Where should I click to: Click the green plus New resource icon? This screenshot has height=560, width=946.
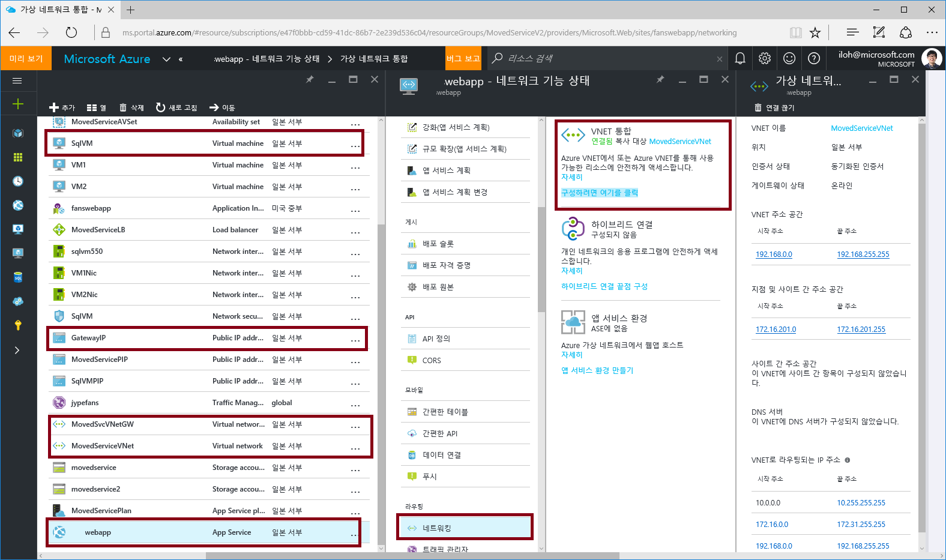18,104
